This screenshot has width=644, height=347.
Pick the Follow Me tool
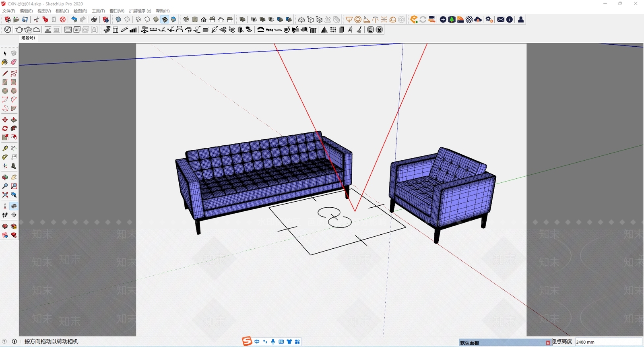point(14,128)
